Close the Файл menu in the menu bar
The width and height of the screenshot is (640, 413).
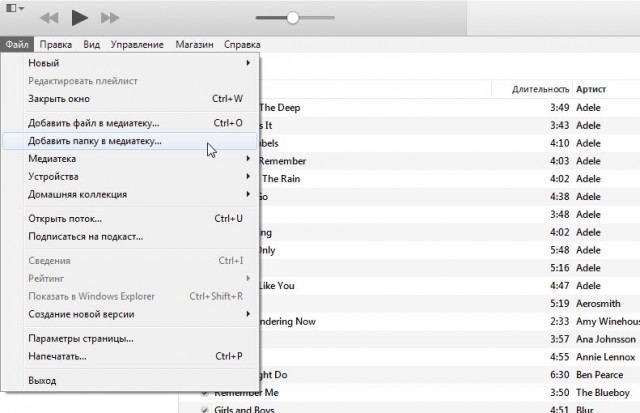[x=17, y=44]
